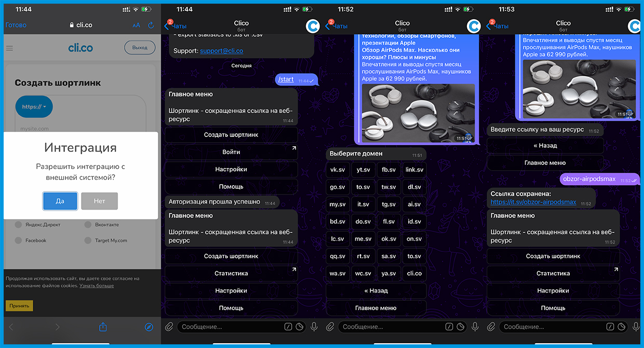Choose the it.sv domain
The image size is (644, 348).
[364, 204]
